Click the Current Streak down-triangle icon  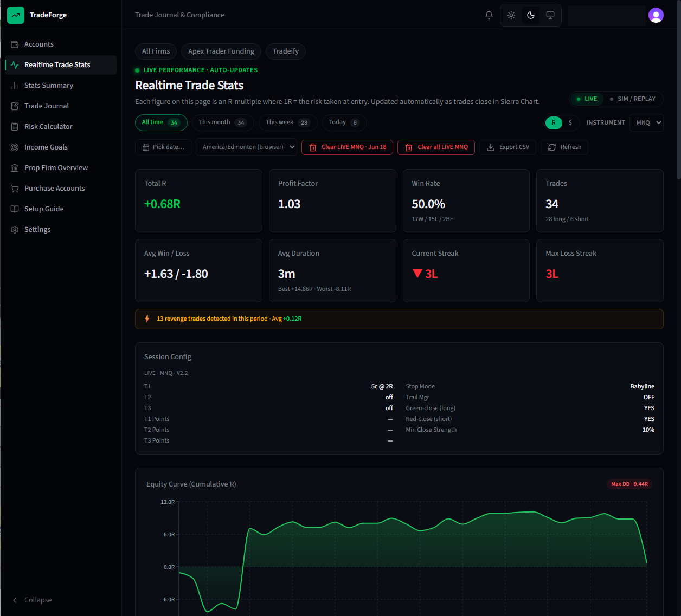click(x=417, y=273)
